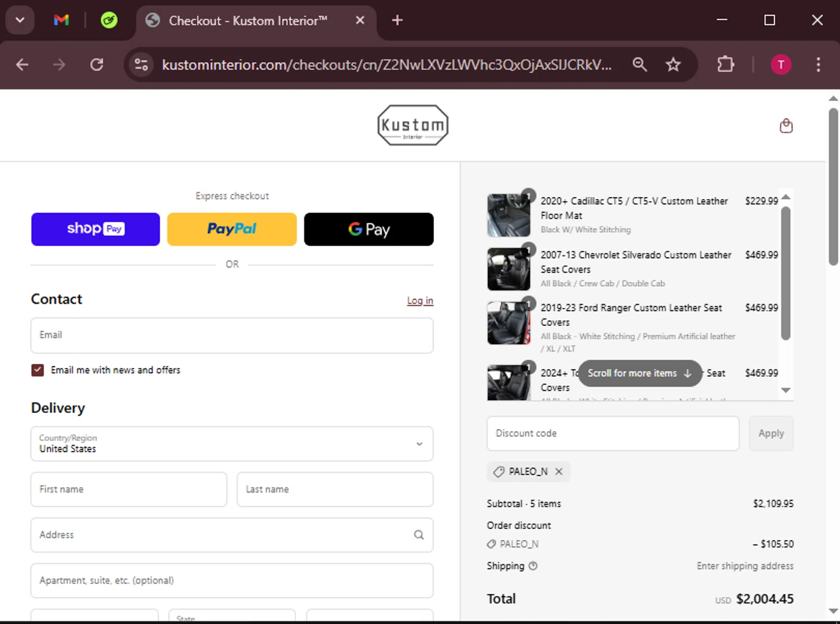Image resolution: width=840 pixels, height=624 pixels.
Task: Click the order list scroll down arrow
Action: (786, 390)
